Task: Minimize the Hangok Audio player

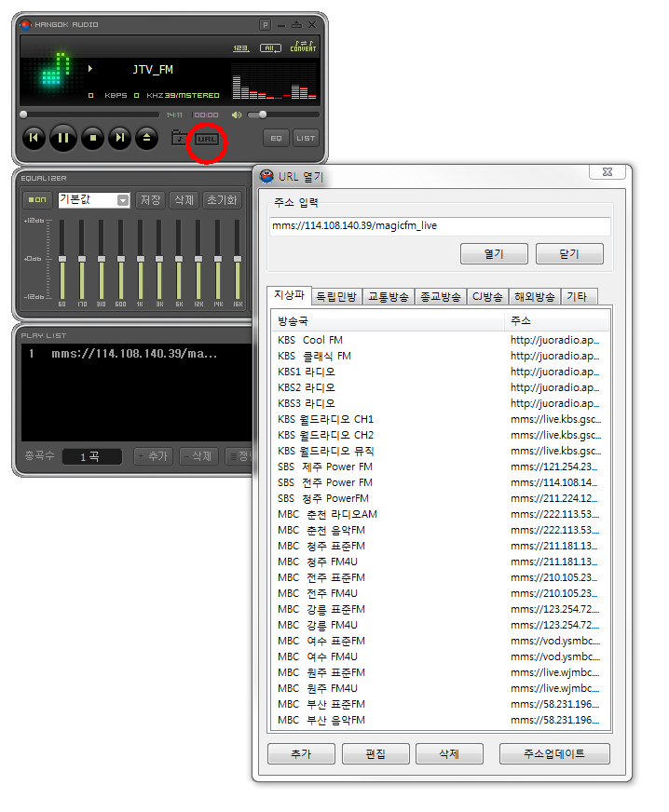Action: tap(280, 25)
